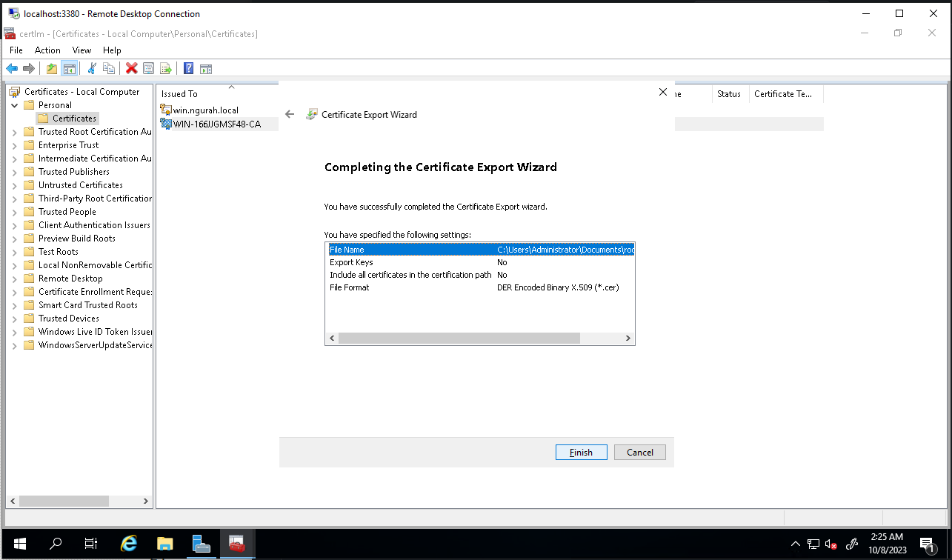This screenshot has height=560, width=952.
Task: Click the blue Help question mark icon
Action: [188, 69]
